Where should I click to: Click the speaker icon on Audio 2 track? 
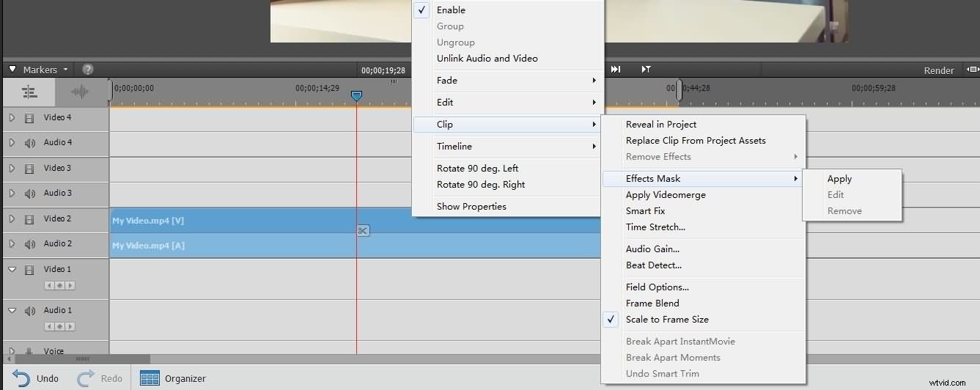point(30,244)
